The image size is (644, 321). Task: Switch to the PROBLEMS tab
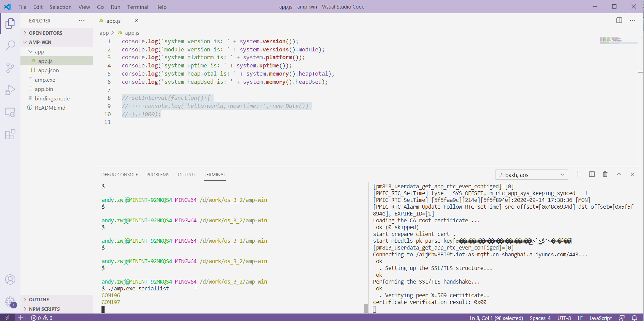coord(158,175)
